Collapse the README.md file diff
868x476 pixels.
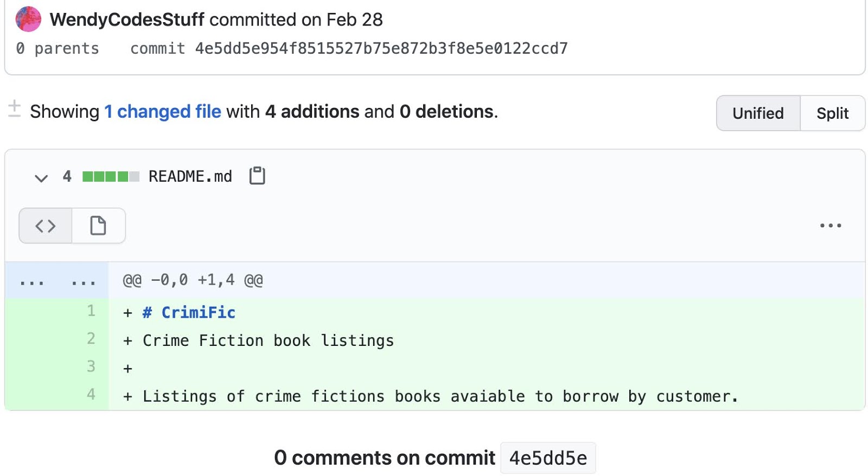[x=41, y=177]
